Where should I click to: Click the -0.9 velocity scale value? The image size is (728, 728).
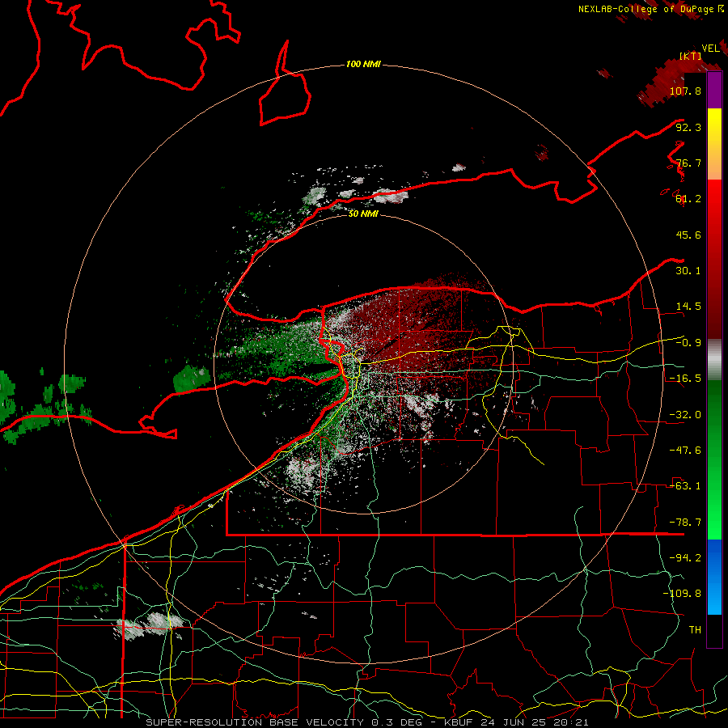tap(688, 343)
